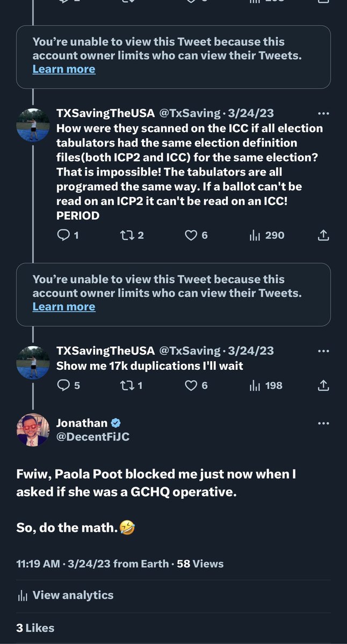Open more options on Jonathan's tweet
The image size is (347, 644).
click(x=323, y=423)
